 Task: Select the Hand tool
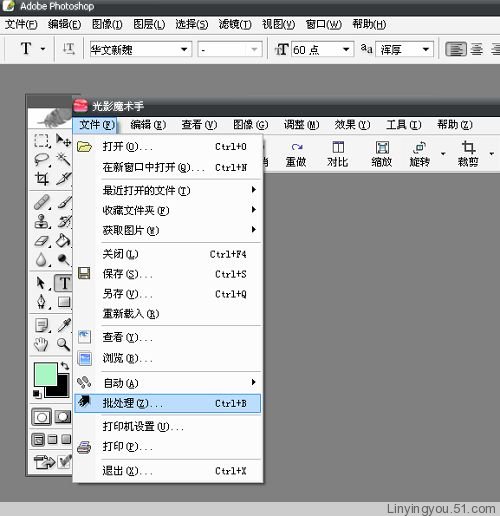[x=42, y=344]
